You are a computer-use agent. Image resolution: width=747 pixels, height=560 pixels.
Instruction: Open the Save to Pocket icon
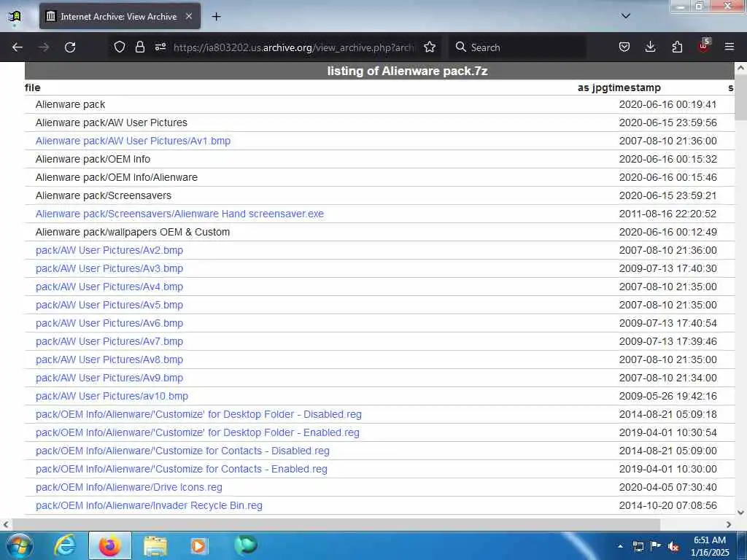click(624, 47)
